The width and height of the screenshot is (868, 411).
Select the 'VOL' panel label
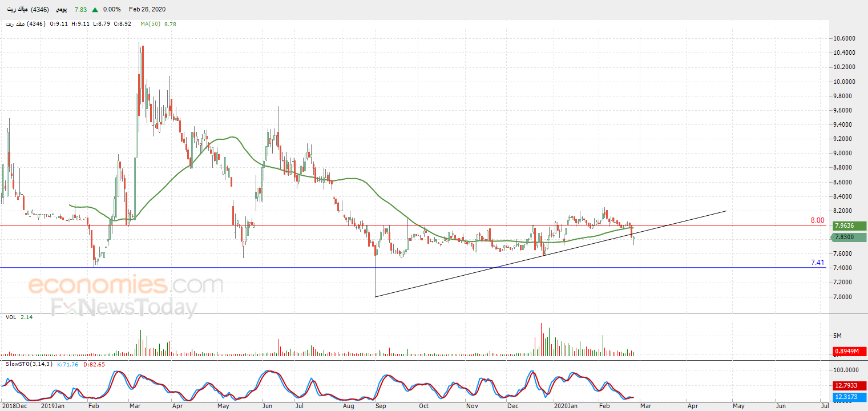pos(11,317)
